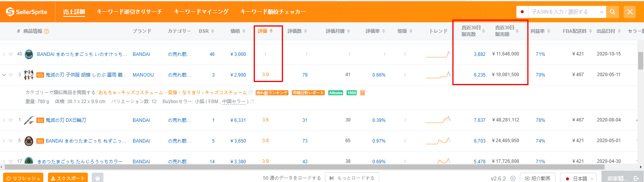View trend sparkline for 子供服 row
This screenshot has width=644, height=182.
pyautogui.click(x=438, y=74)
